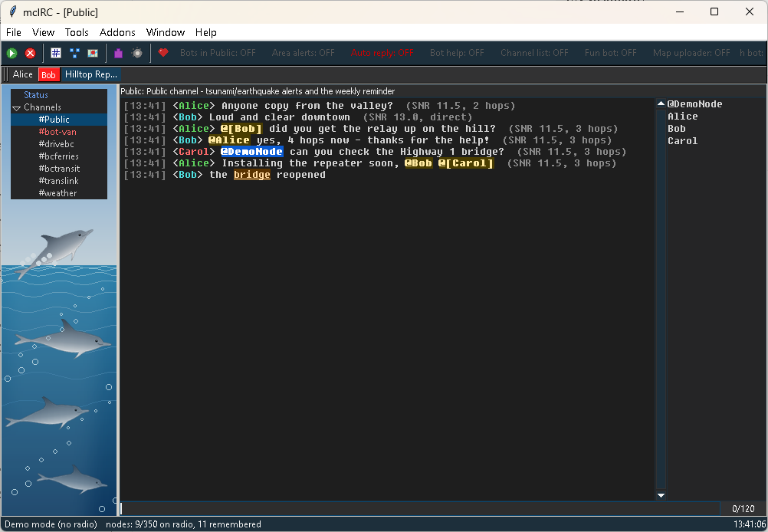The image size is (768, 532).
Task: Select Alice in the nick list
Action: click(682, 116)
